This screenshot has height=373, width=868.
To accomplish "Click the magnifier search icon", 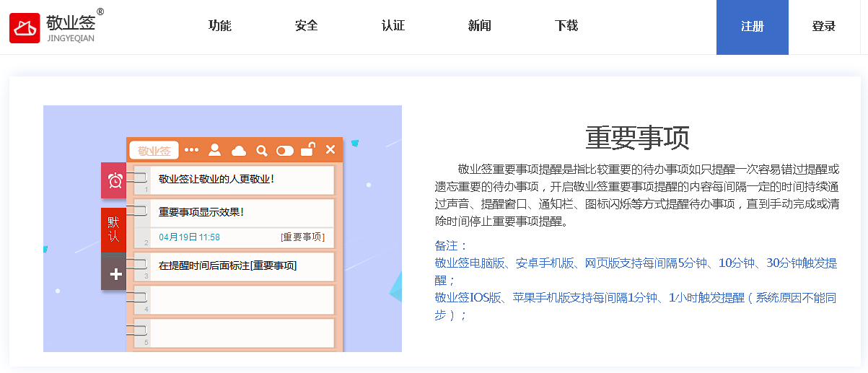I will tap(262, 150).
